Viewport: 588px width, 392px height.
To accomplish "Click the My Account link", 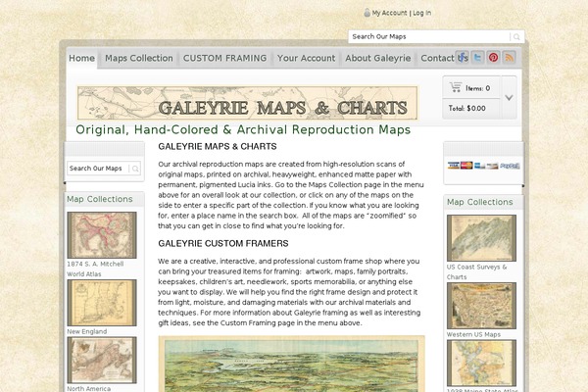I will tap(389, 13).
